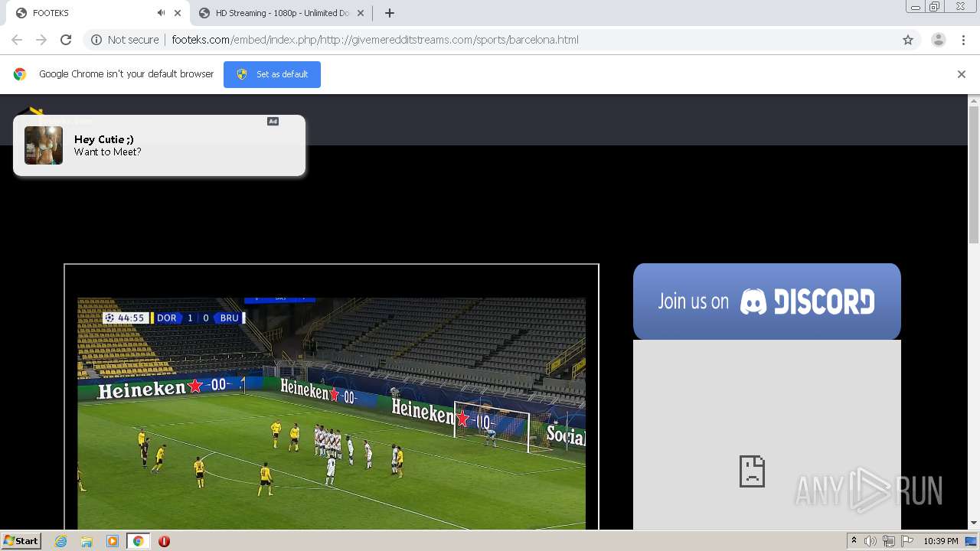Go forward to next page
Viewport: 980px width, 551px height.
point(41,40)
